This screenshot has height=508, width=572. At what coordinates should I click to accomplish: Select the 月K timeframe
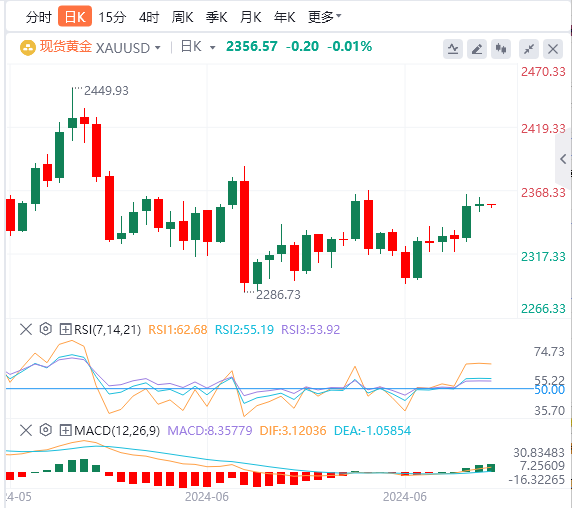250,17
